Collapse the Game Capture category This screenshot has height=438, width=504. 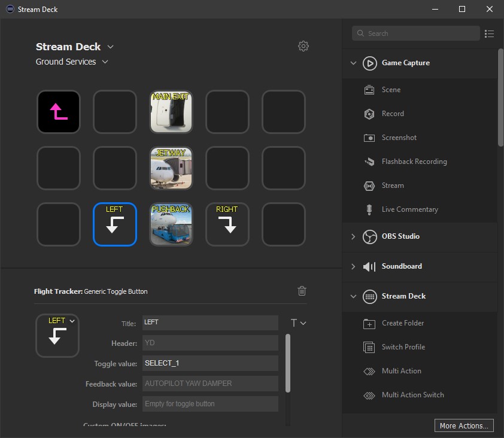pos(353,63)
